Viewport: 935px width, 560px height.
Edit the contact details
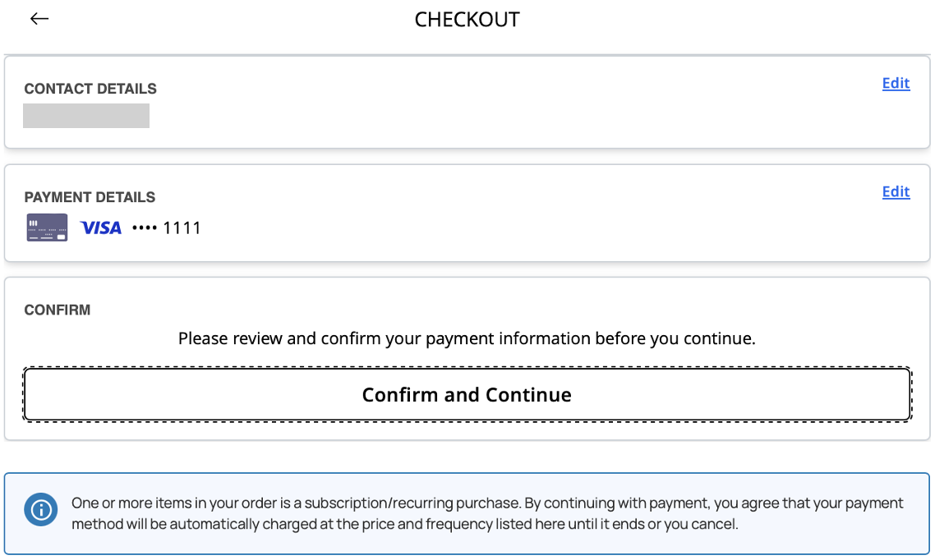coord(896,83)
